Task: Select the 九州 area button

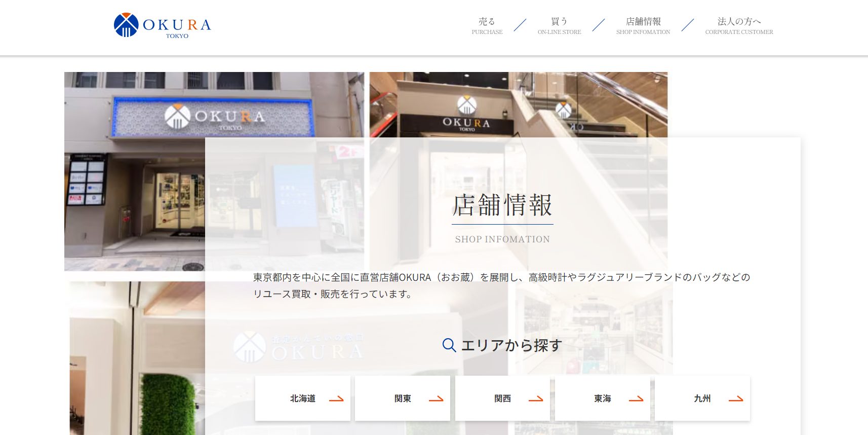Action: [x=702, y=398]
